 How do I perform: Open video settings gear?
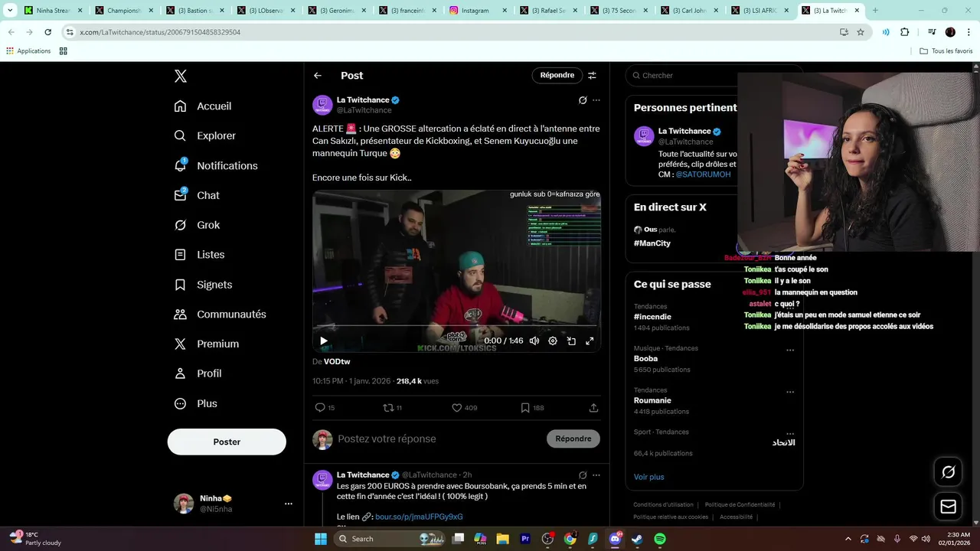click(553, 341)
